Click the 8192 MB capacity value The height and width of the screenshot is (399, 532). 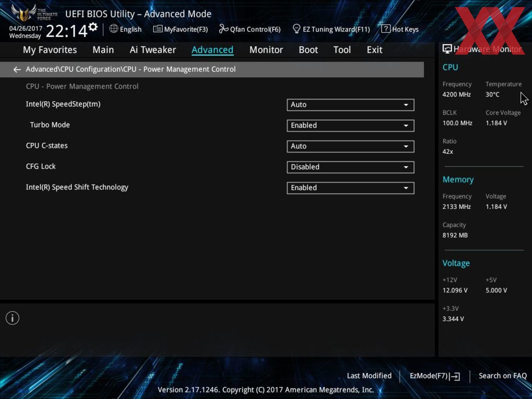click(x=455, y=235)
